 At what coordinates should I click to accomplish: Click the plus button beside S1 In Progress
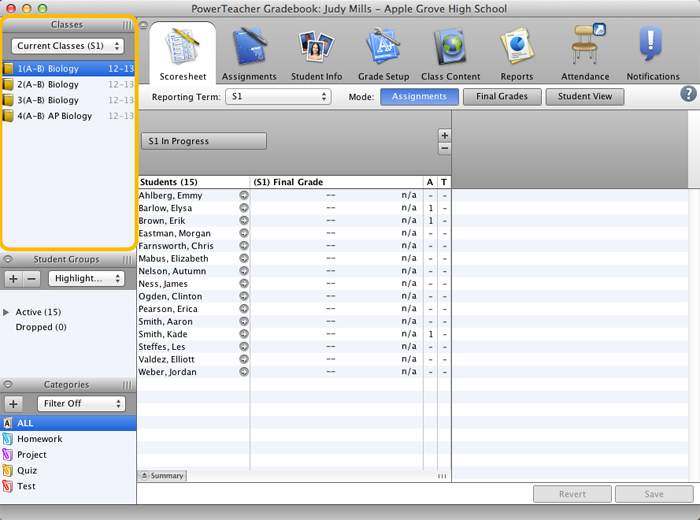pos(444,135)
